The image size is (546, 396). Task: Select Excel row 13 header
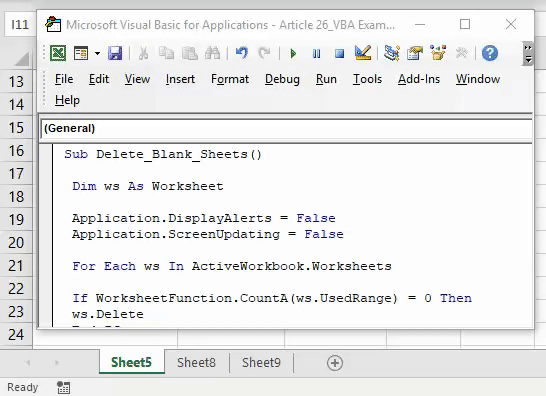[x=16, y=82]
